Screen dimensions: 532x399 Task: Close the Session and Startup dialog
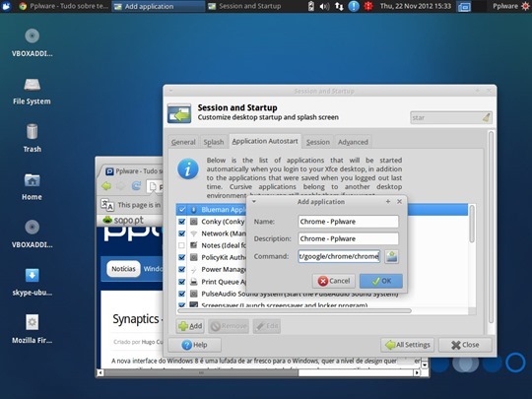point(465,345)
